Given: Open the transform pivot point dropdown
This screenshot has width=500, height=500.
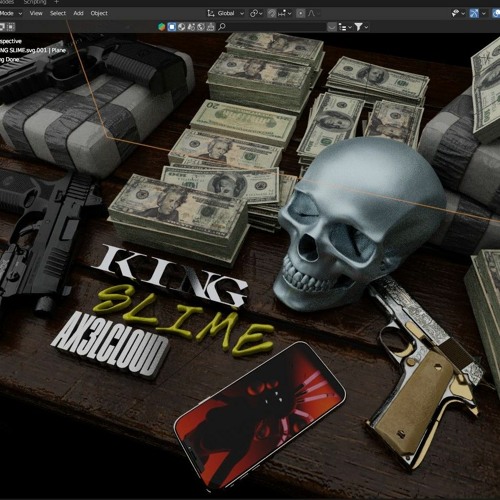Looking at the screenshot, I should pyautogui.click(x=256, y=13).
